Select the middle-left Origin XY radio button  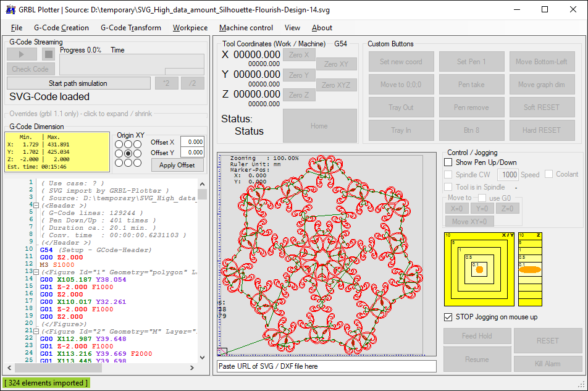tap(119, 153)
